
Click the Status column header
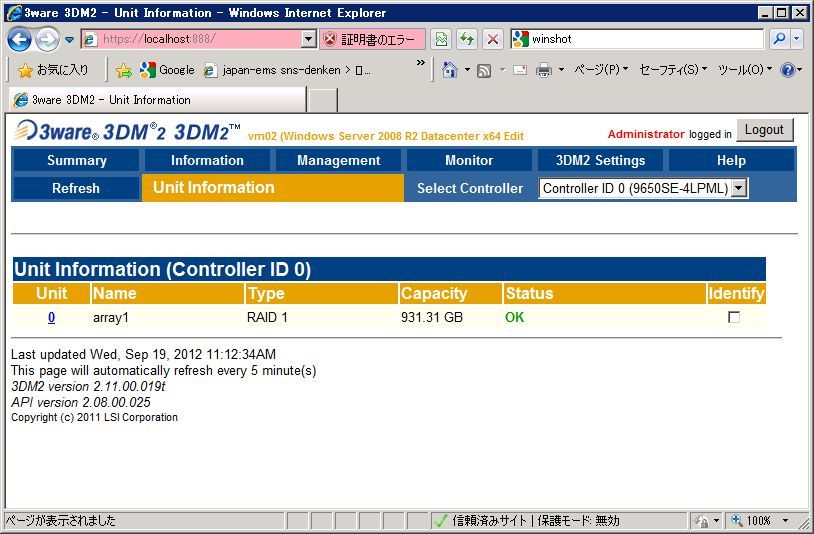tap(604, 293)
